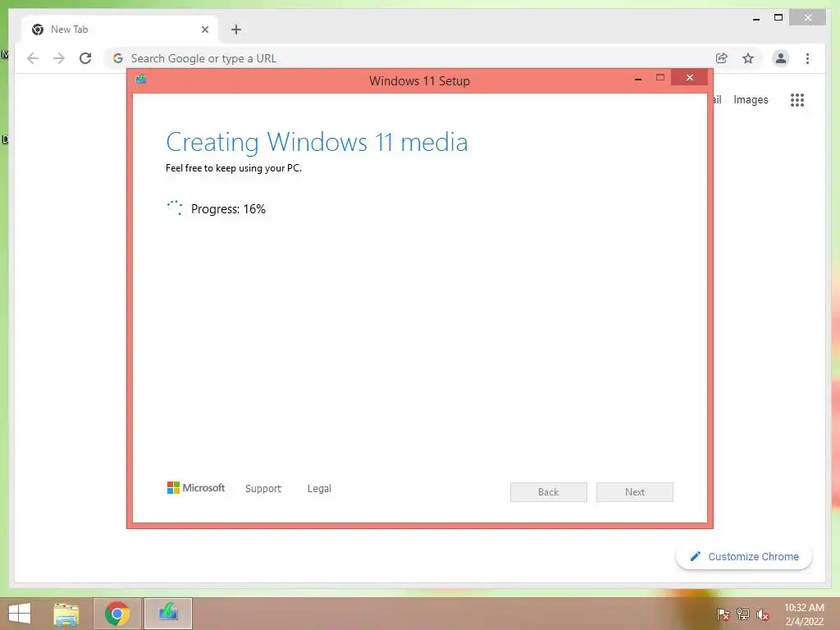
Task: Click the progress spinner in Setup
Action: pos(175,208)
